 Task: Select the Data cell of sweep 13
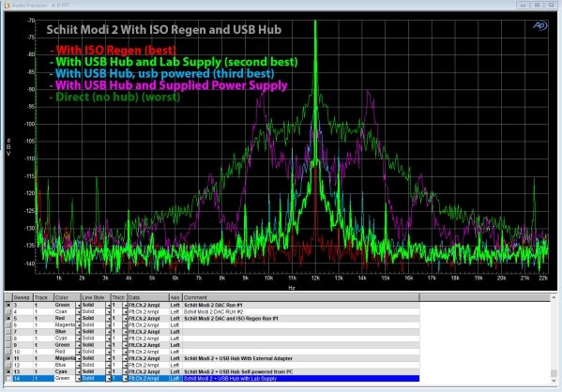pos(148,371)
